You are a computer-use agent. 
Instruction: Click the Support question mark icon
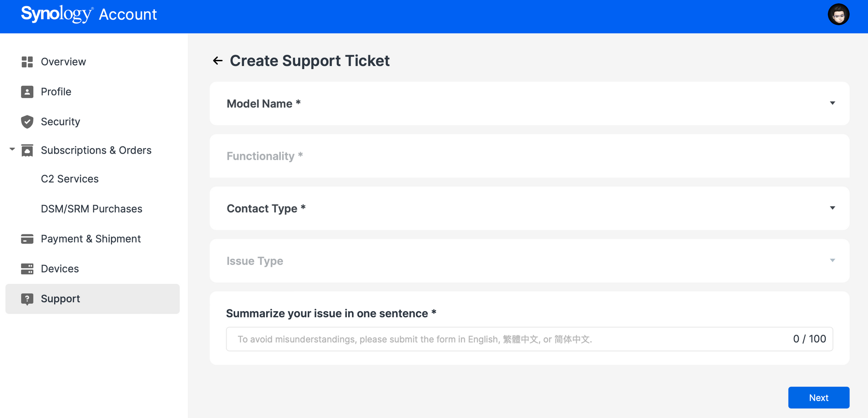tap(27, 299)
